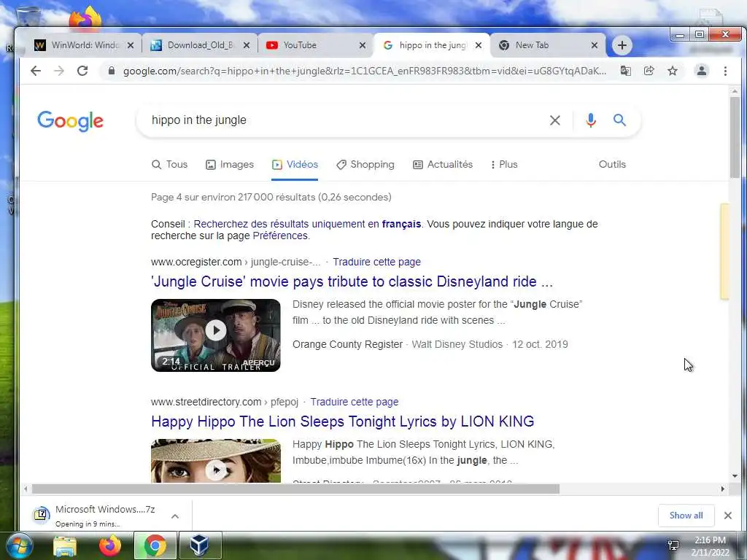Open the Outils search tools
Screen dimensions: 747x560
(612, 164)
